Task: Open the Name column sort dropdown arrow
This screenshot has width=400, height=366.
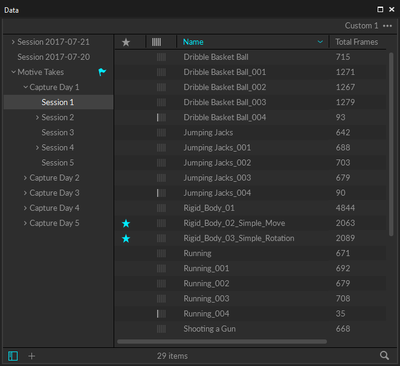Action: 320,42
